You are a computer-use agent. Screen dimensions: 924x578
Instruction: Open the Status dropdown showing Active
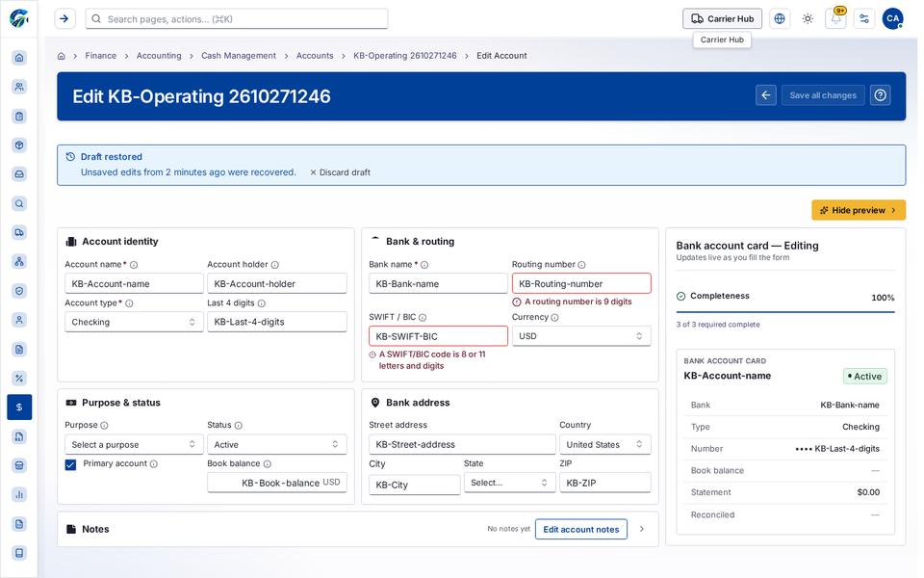277,445
